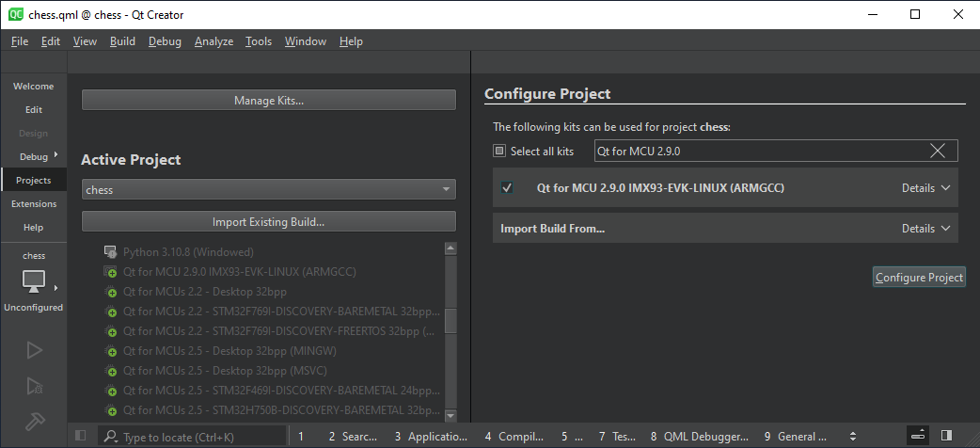The height and width of the screenshot is (448, 980).
Task: Open the QML Debugger output tab
Action: pyautogui.click(x=700, y=436)
